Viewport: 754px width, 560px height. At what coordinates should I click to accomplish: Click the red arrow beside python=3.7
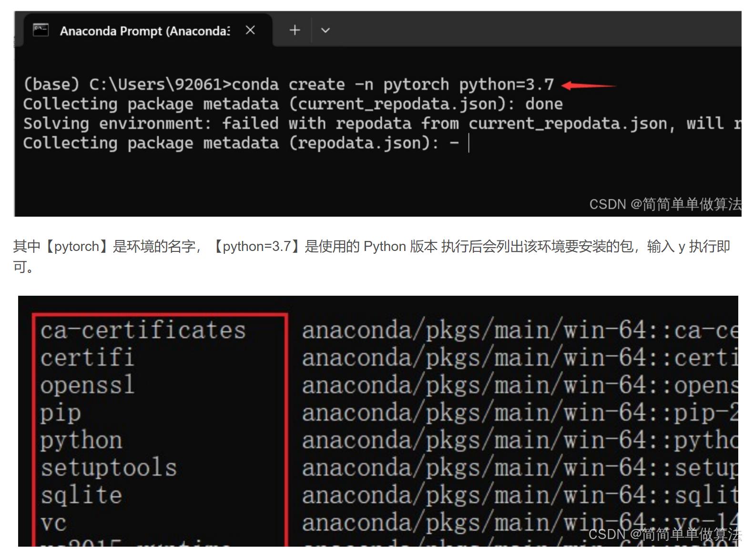point(589,86)
